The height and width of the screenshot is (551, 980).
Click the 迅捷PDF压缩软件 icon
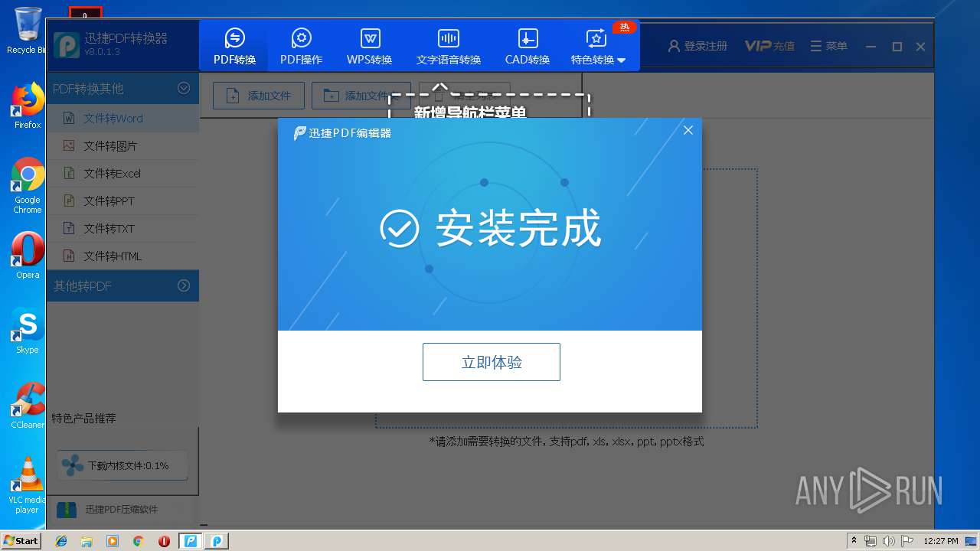click(x=67, y=509)
